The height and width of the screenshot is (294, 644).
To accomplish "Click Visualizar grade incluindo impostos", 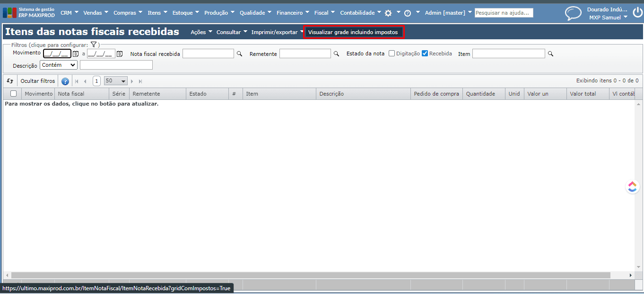I will [353, 32].
